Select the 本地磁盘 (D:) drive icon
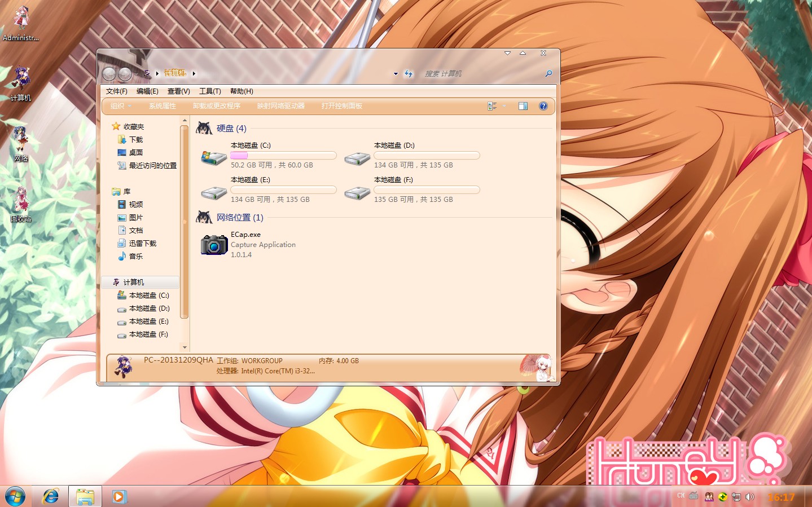812x507 pixels. [357, 158]
